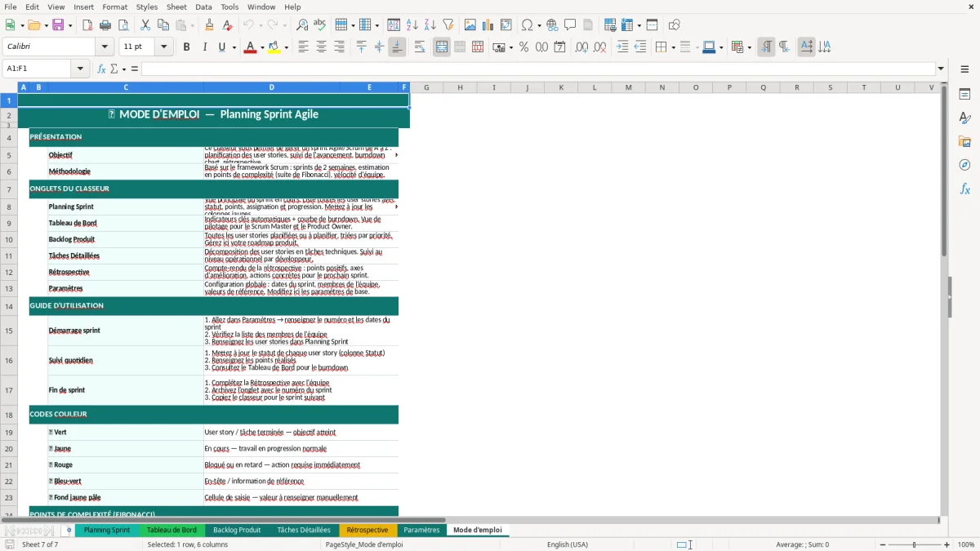Adjust the zoom slider

pos(914,544)
